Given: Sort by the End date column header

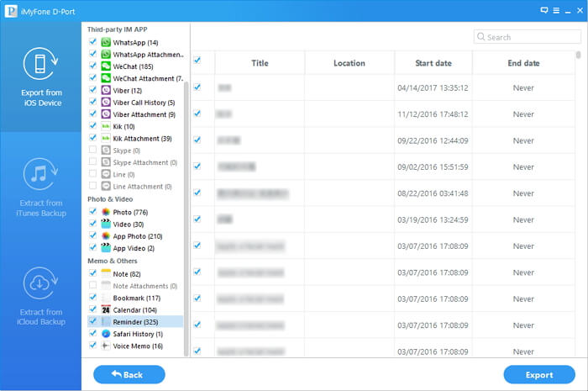Looking at the screenshot, I should [x=523, y=63].
